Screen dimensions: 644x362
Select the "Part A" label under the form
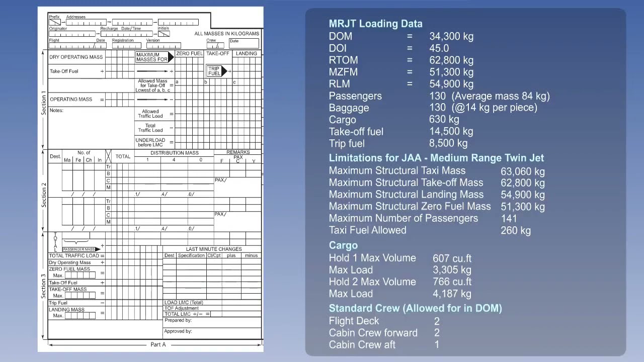pos(158,344)
